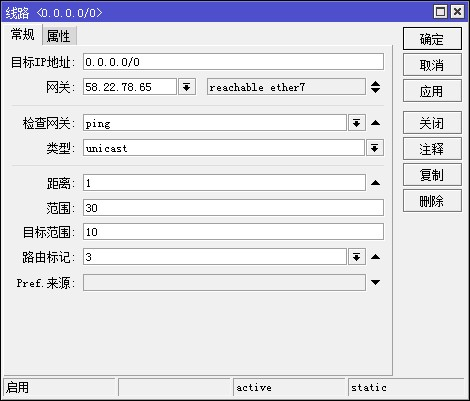Image resolution: width=470 pixels, height=401 pixels.
Task: Click the 应用 button
Action: (432, 91)
